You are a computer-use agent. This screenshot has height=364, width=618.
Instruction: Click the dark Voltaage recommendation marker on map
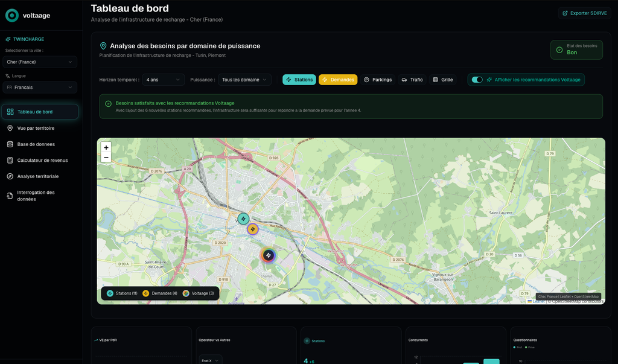(x=269, y=255)
